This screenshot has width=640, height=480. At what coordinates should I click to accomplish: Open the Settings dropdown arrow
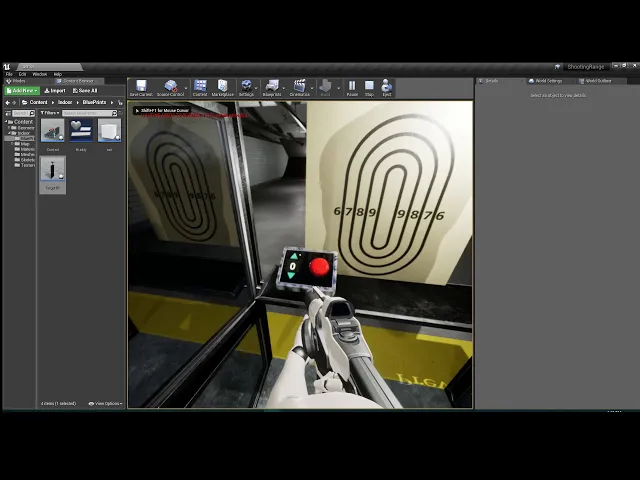pos(256,88)
